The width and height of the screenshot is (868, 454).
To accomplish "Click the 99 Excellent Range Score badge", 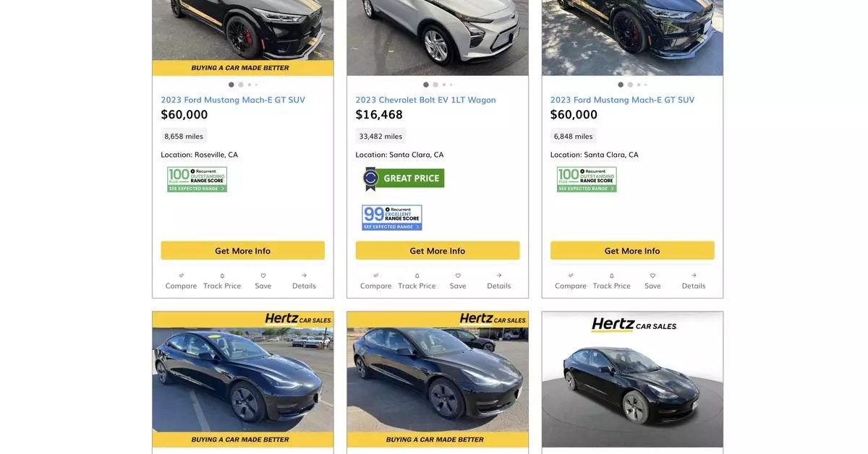I will [x=391, y=215].
